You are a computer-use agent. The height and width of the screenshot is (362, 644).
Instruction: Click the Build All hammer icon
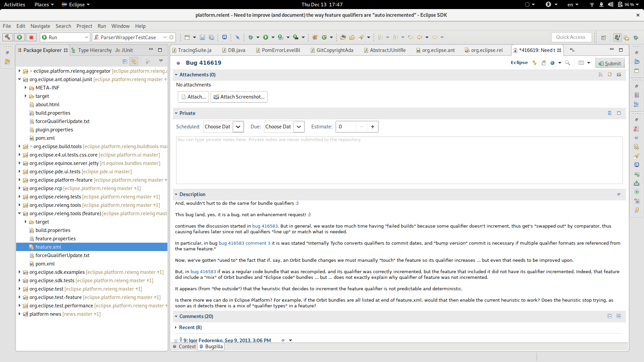(x=8, y=37)
